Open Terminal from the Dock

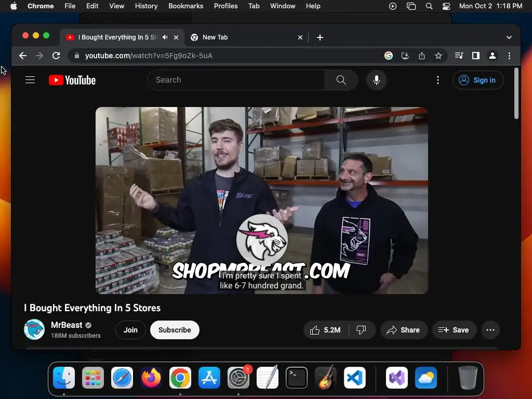tap(297, 378)
